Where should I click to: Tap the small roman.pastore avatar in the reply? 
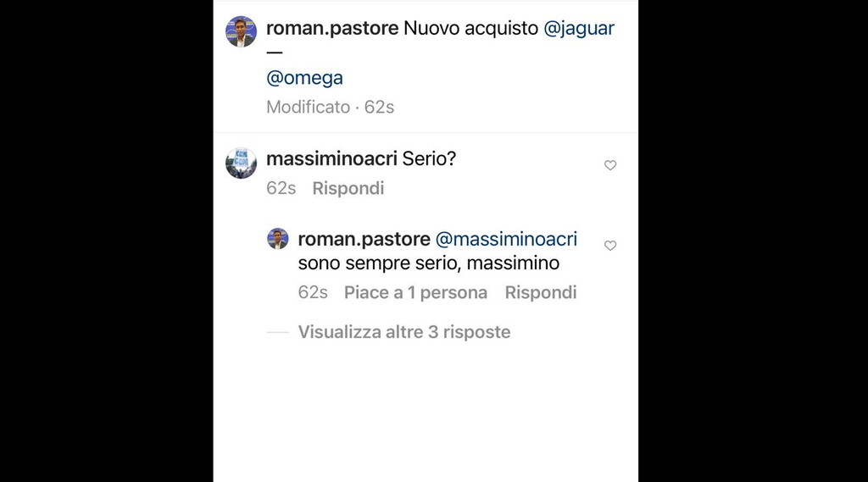[x=278, y=239]
